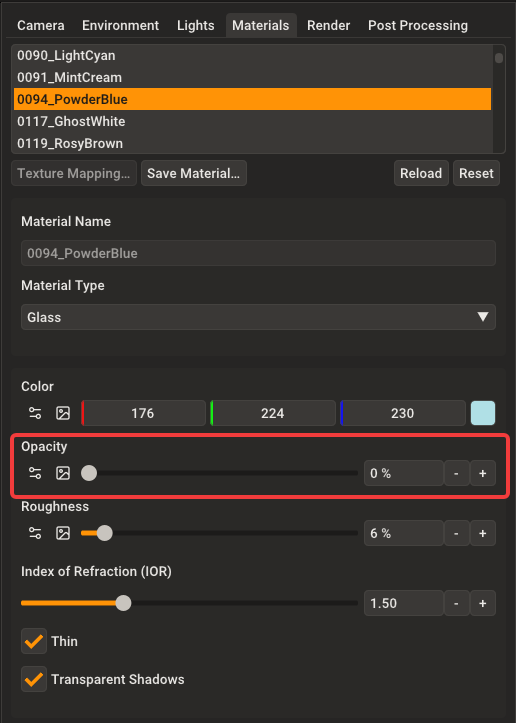Screen dimensions: 516x723
Task: Click the Reset button
Action: [x=476, y=173]
